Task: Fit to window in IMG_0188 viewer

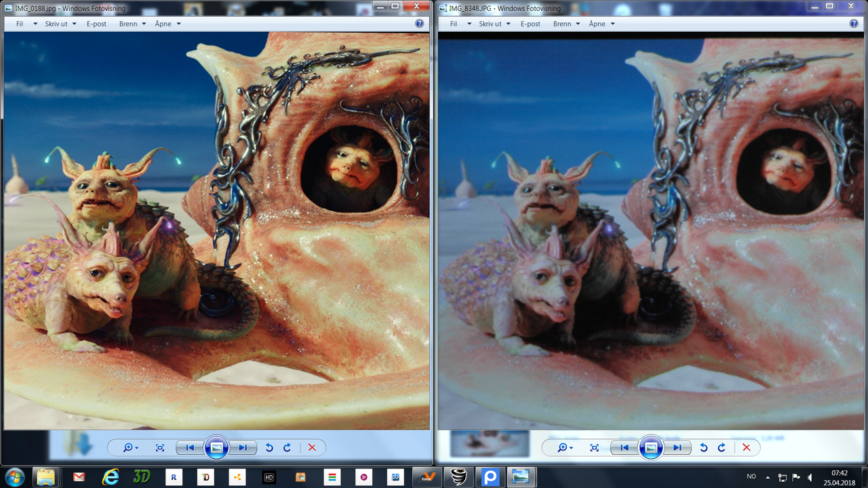Action: 160,447
